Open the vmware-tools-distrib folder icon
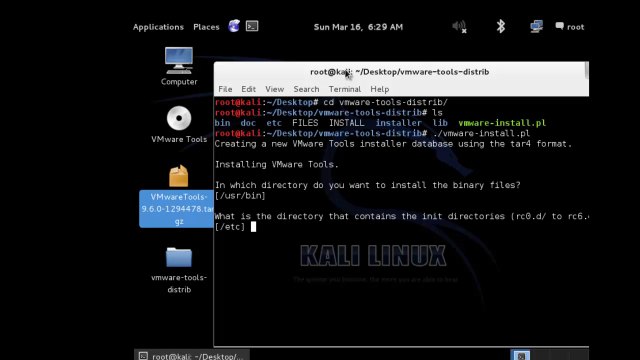This screenshot has width=640, height=360. click(179, 270)
